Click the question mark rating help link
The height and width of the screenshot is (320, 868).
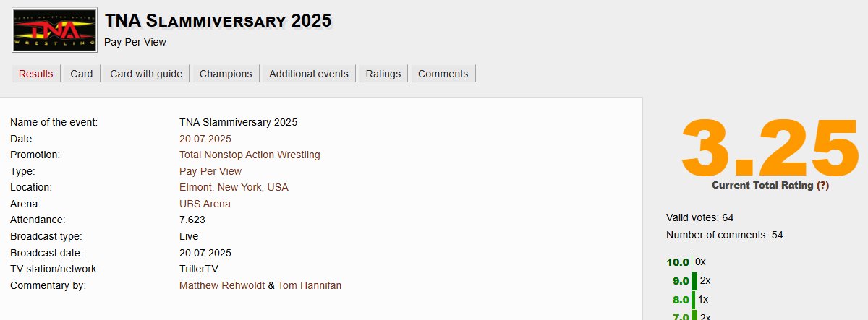coord(822,186)
